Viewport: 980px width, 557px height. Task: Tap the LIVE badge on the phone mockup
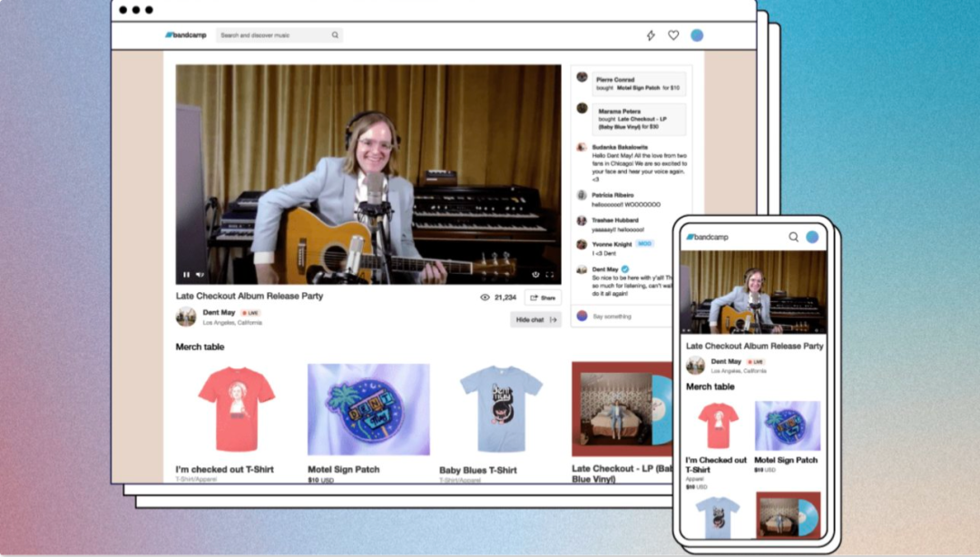pos(756,361)
